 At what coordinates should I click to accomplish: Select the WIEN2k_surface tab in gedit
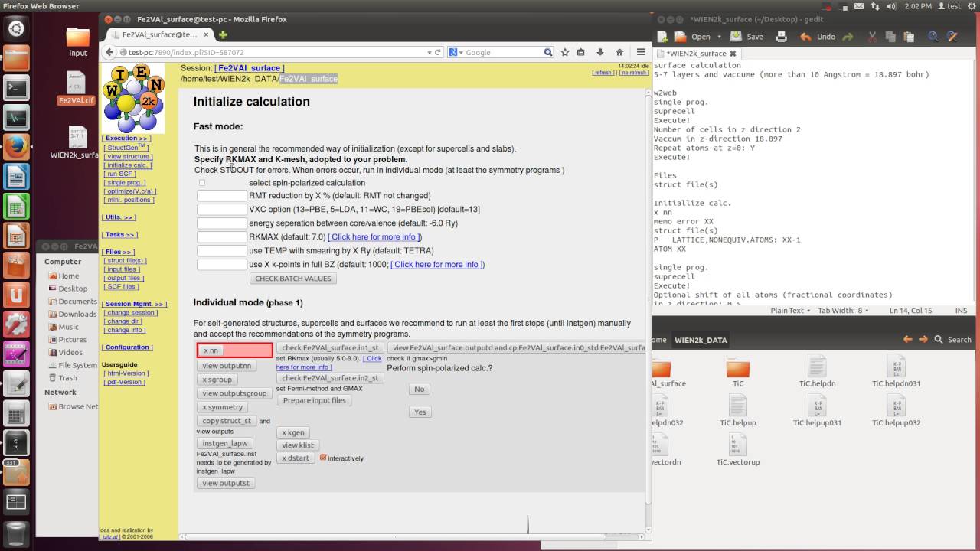click(697, 54)
